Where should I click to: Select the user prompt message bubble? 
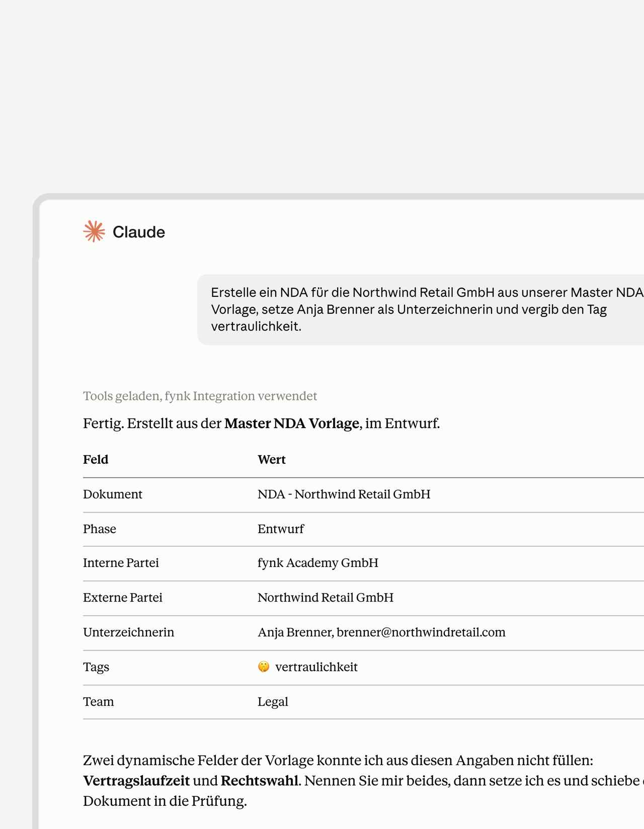click(421, 309)
